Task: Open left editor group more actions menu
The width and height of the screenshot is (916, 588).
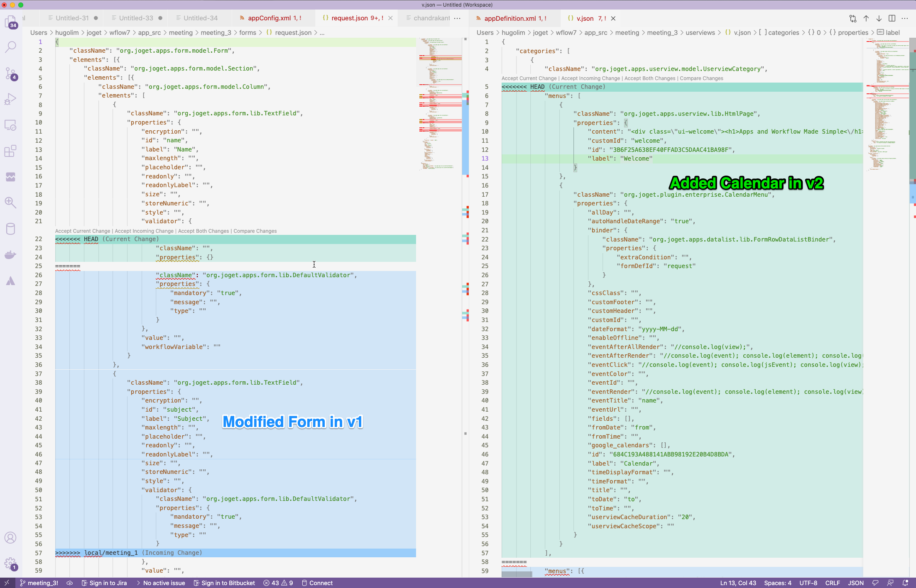Action: [457, 18]
